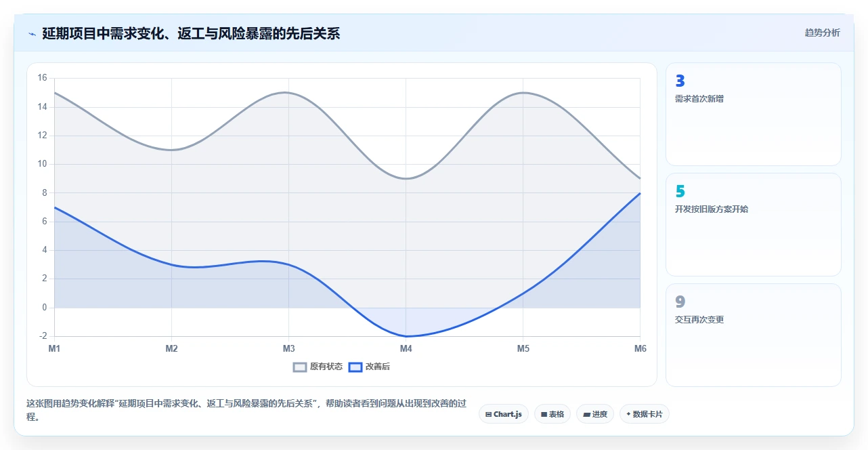
Task: Click the icon in the 进度 chip
Action: 586,414
